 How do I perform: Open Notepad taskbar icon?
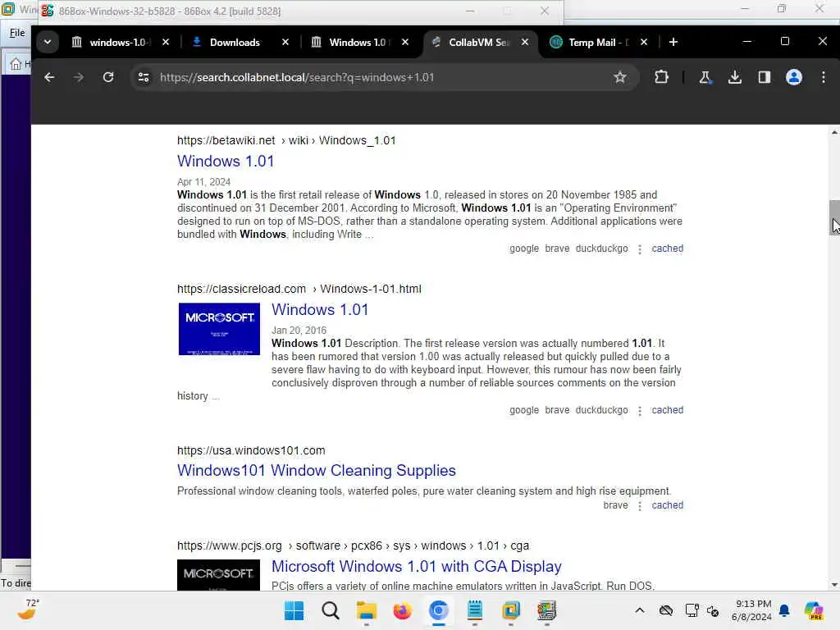[475, 610]
